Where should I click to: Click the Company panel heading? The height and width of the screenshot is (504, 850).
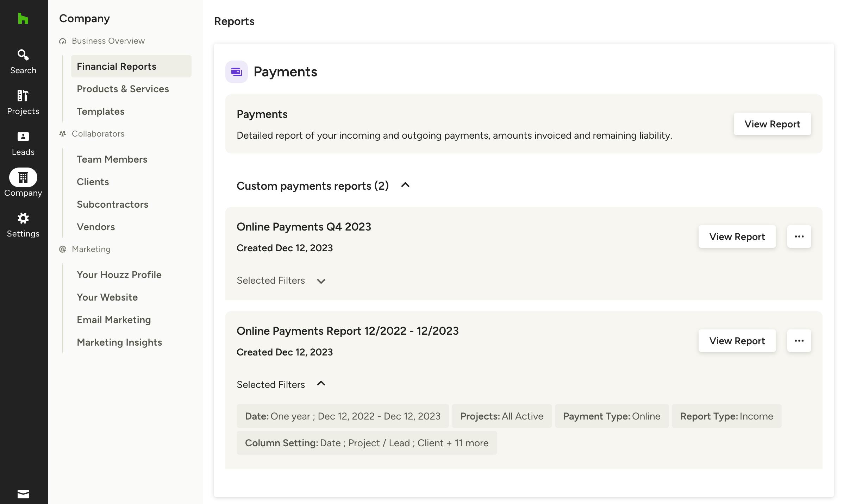[x=85, y=18]
